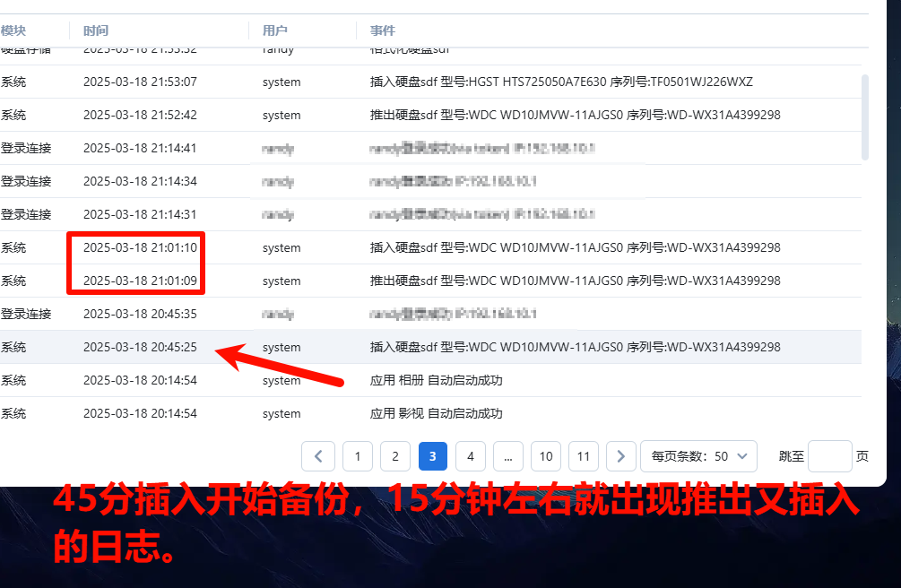This screenshot has height=588, width=901.
Task: Jump to last page 11
Action: [x=584, y=456]
